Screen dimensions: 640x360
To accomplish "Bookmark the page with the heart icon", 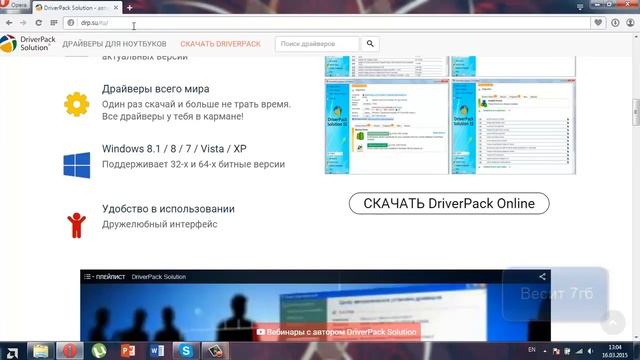I will click(x=598, y=23).
